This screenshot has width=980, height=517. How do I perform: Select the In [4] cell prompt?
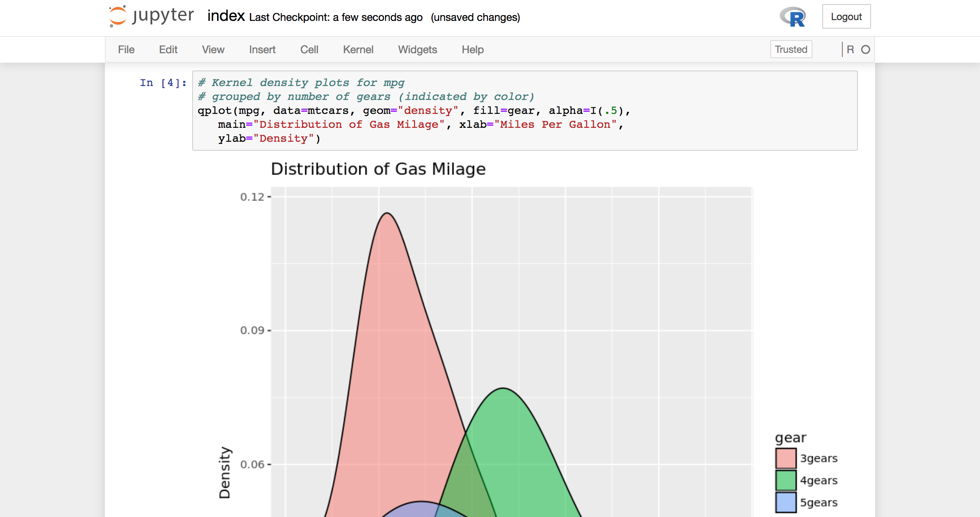coord(163,83)
